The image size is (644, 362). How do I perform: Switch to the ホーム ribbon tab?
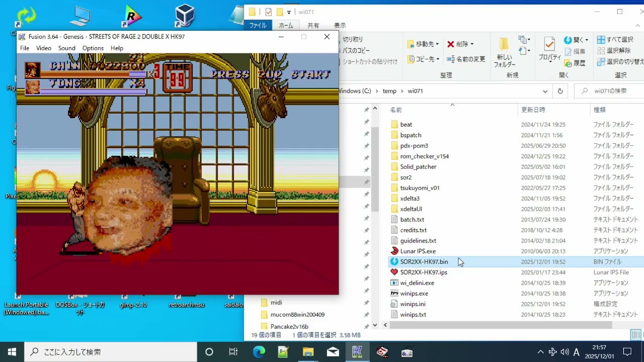pos(286,26)
